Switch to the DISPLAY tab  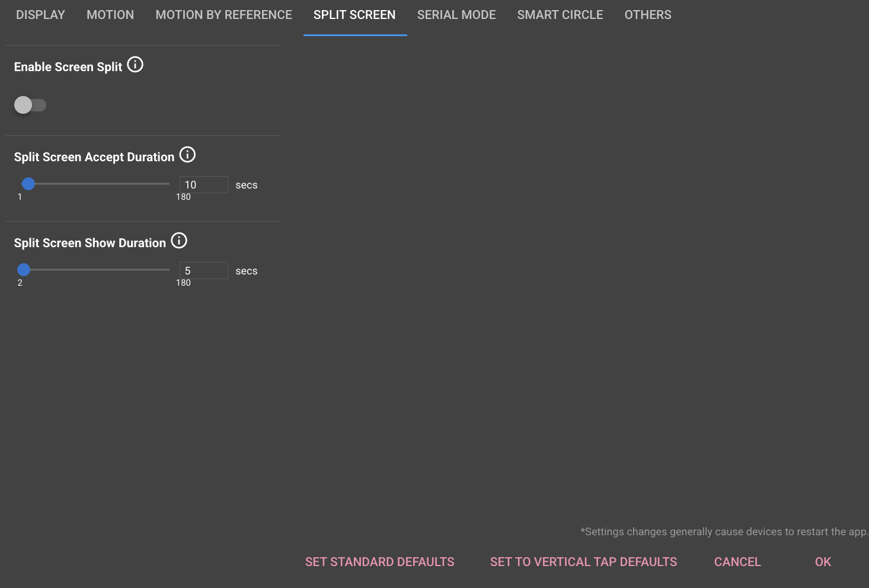coord(40,15)
